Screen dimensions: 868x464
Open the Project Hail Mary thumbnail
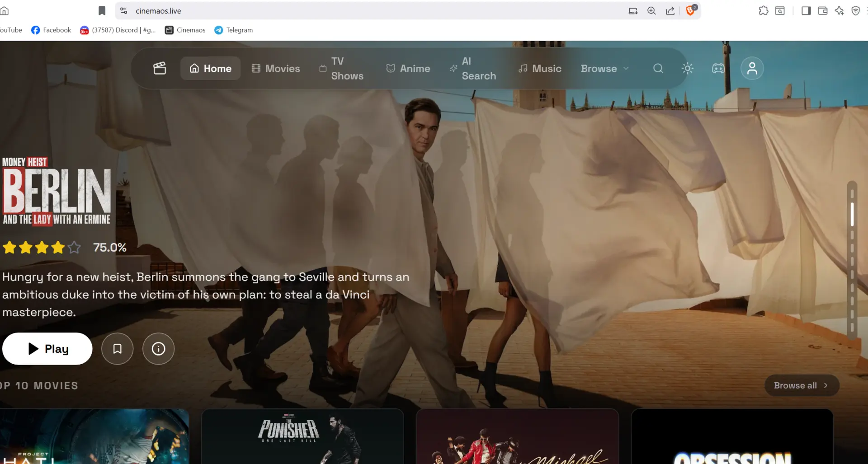tap(94, 436)
